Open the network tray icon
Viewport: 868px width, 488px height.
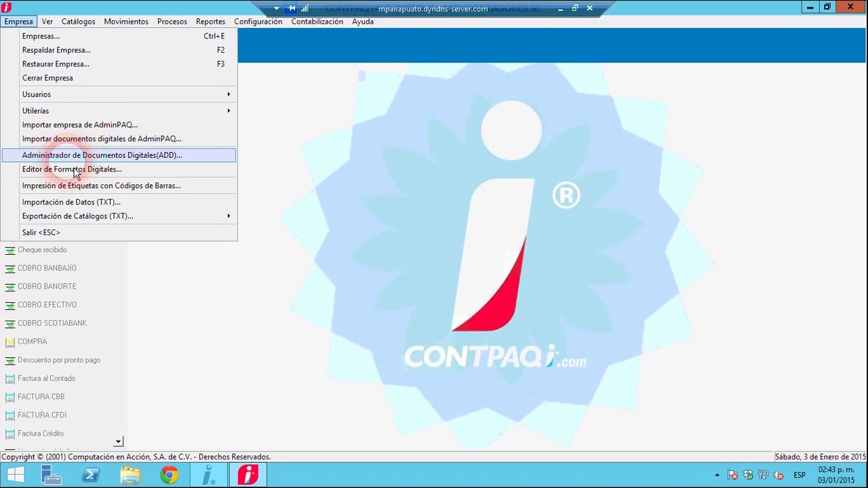coord(764,475)
